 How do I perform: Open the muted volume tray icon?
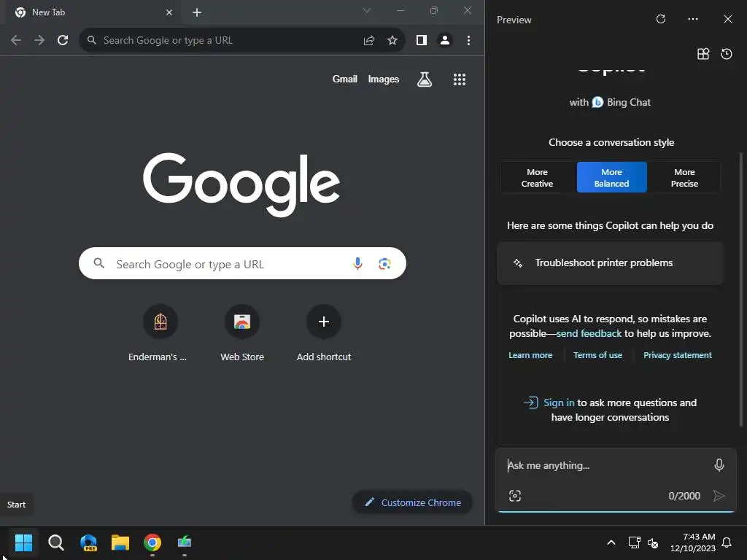(653, 542)
